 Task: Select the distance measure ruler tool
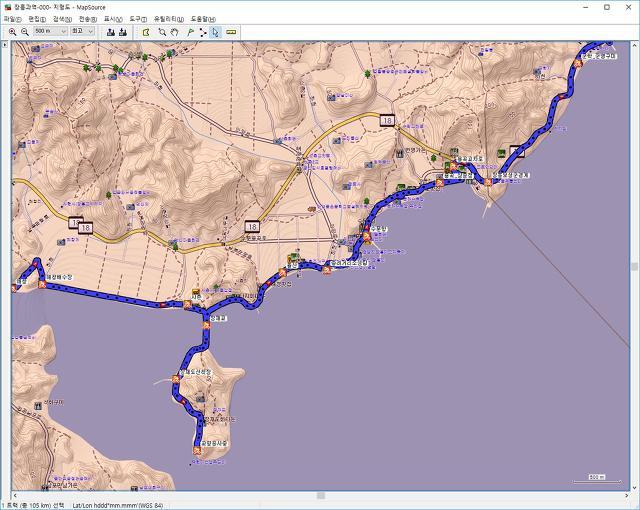pyautogui.click(x=231, y=32)
